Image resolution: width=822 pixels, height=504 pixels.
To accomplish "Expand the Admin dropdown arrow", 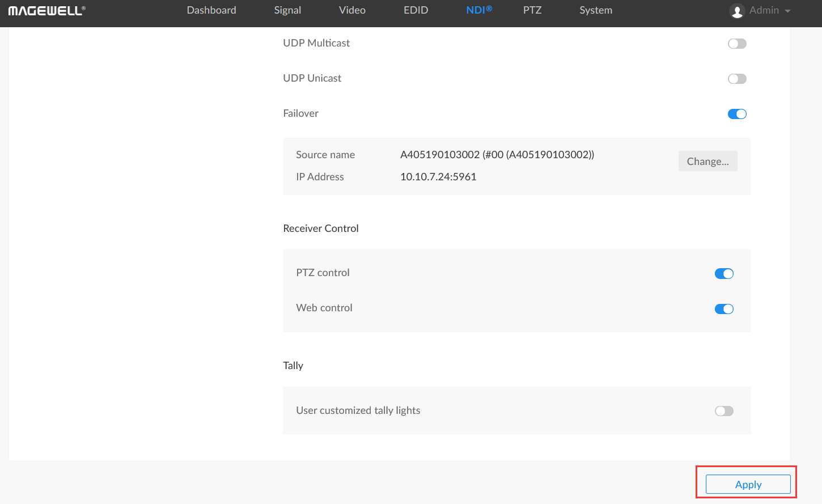I will [x=787, y=11].
